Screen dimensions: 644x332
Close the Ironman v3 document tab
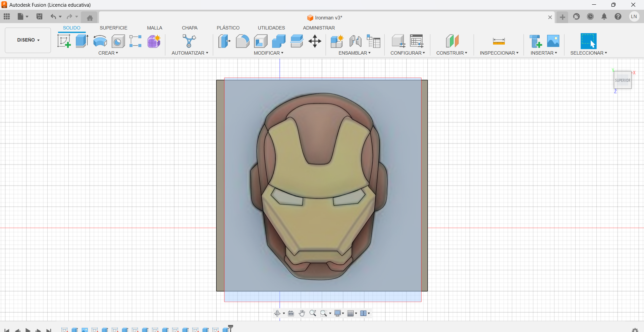click(x=550, y=17)
